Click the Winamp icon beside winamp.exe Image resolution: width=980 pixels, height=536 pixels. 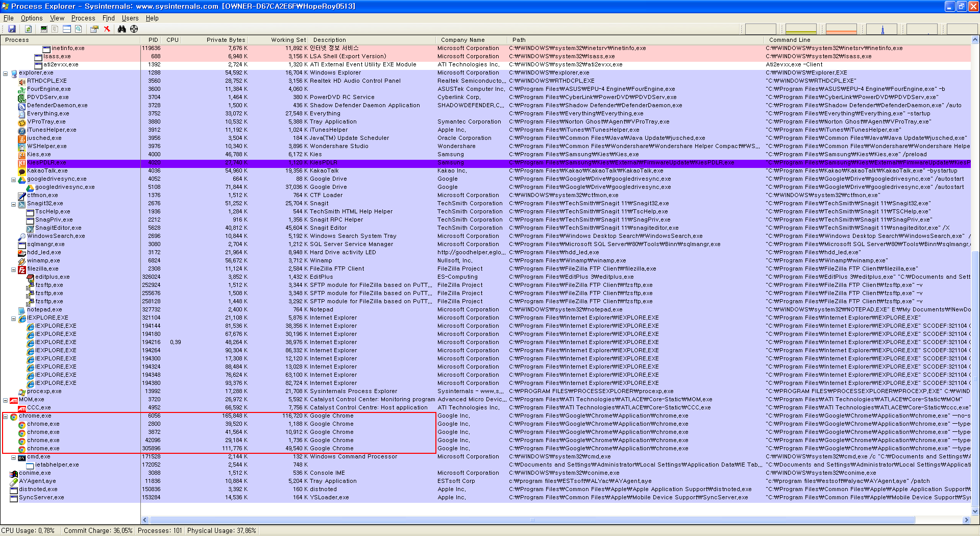22,261
